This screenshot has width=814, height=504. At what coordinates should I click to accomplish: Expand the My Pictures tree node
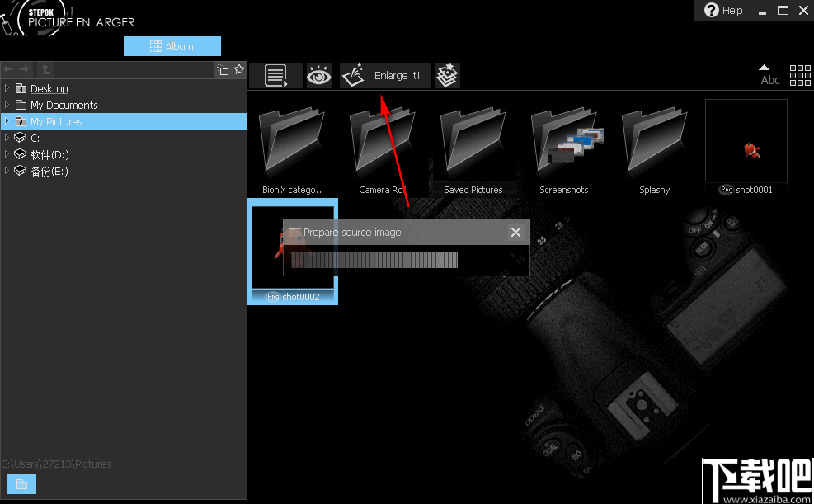(7, 121)
